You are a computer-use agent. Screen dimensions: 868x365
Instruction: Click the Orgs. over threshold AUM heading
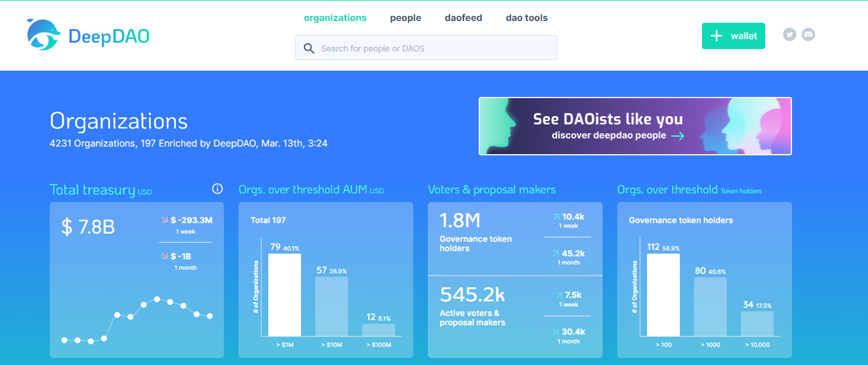coord(311,190)
